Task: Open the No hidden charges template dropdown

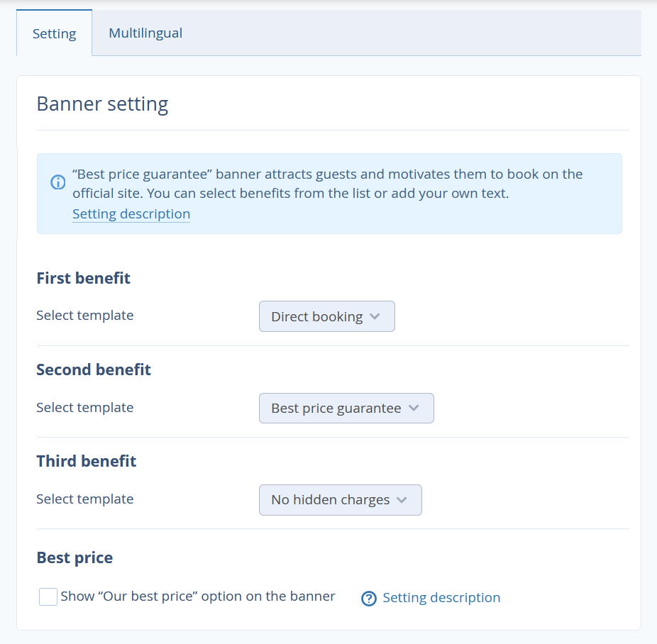Action: (341, 499)
